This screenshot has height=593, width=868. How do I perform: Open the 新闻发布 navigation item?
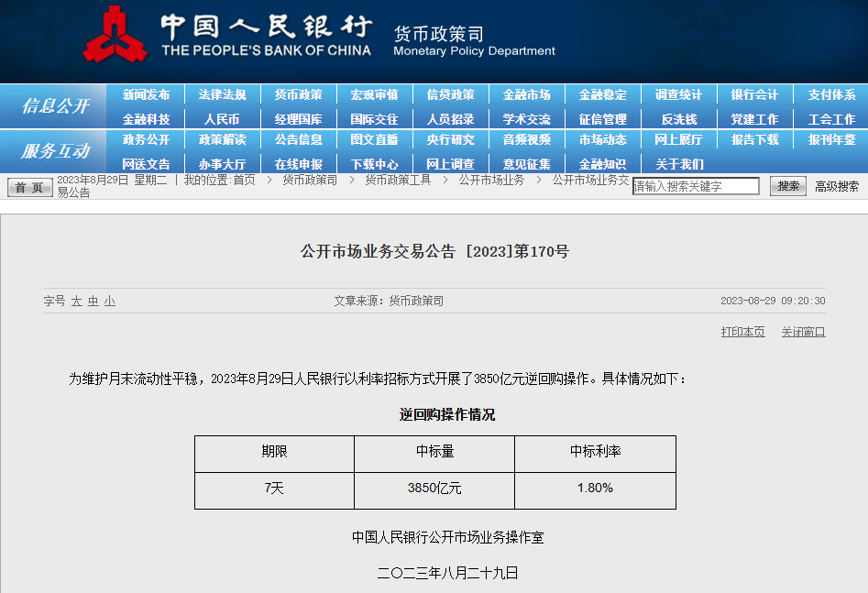[x=146, y=94]
